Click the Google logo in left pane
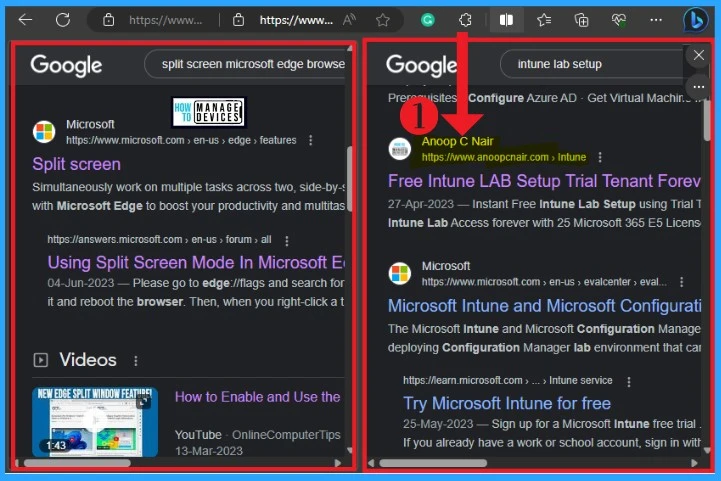This screenshot has height=481, width=721. (x=66, y=65)
